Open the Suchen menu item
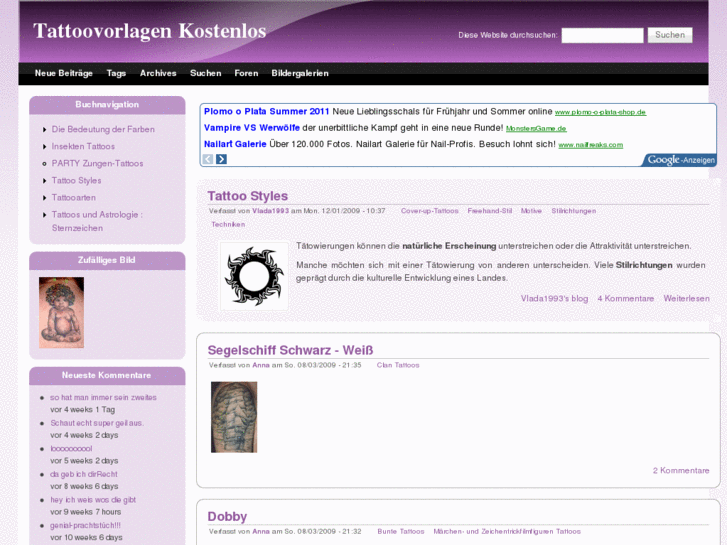This screenshot has width=727, height=545. 205,73
